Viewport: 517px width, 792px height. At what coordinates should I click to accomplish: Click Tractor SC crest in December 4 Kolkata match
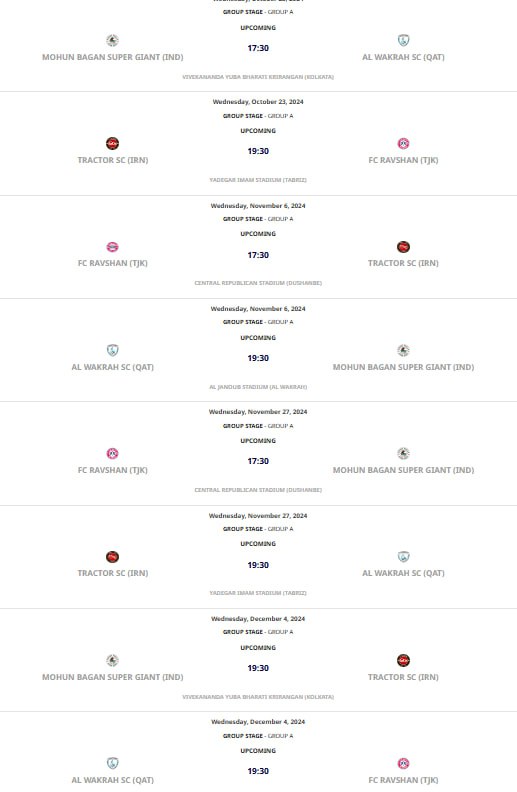pyautogui.click(x=403, y=660)
